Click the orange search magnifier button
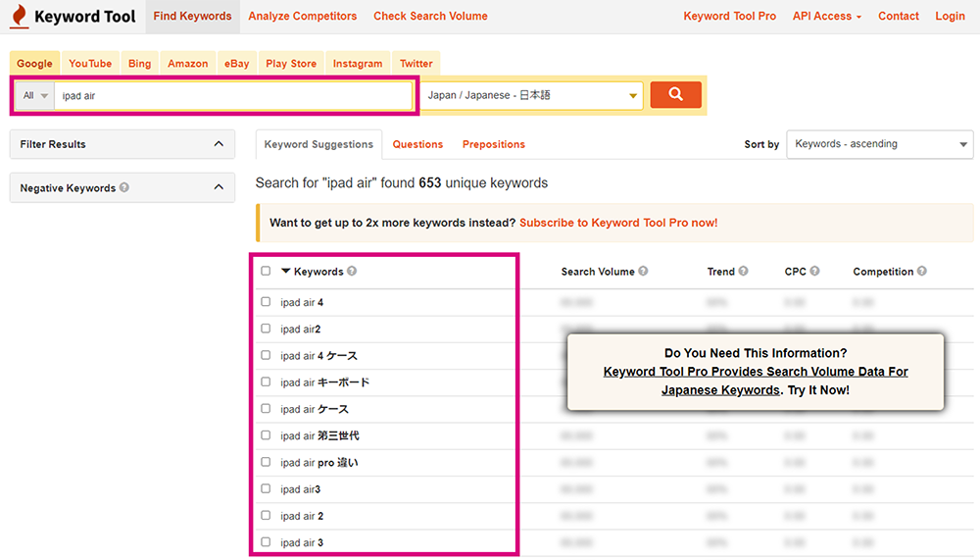 click(x=675, y=94)
